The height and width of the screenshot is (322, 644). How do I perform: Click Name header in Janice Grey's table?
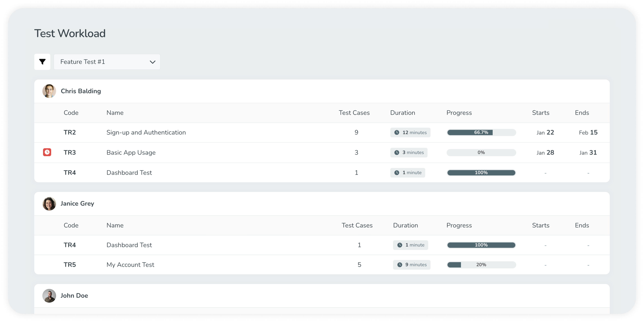(x=115, y=225)
